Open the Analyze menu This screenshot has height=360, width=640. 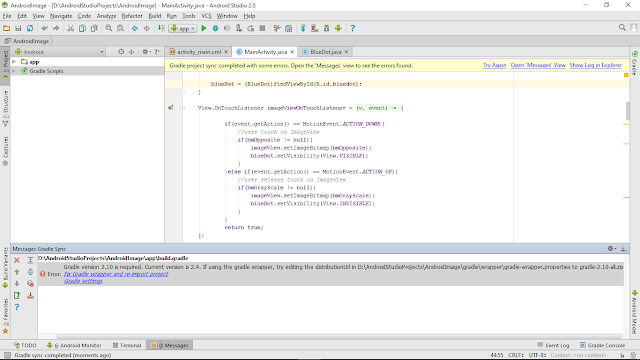(106, 16)
